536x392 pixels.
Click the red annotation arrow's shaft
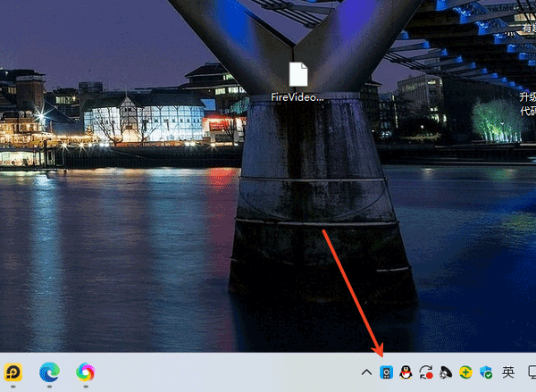353,290
